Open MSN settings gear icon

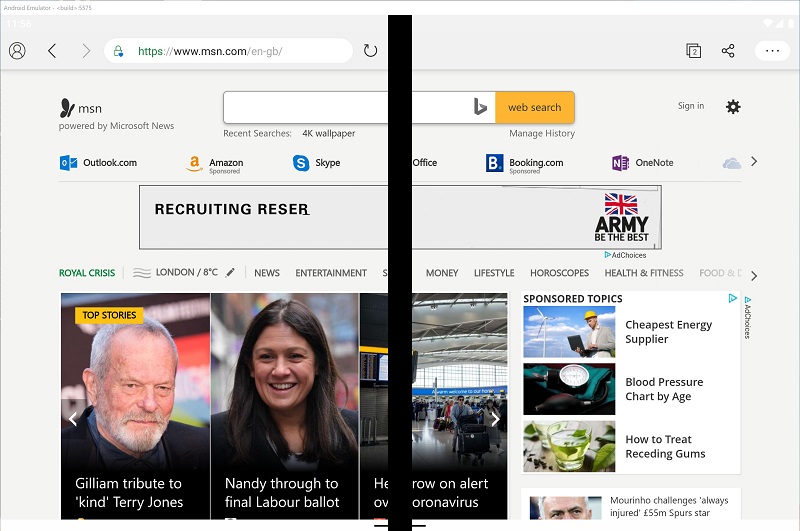click(733, 107)
